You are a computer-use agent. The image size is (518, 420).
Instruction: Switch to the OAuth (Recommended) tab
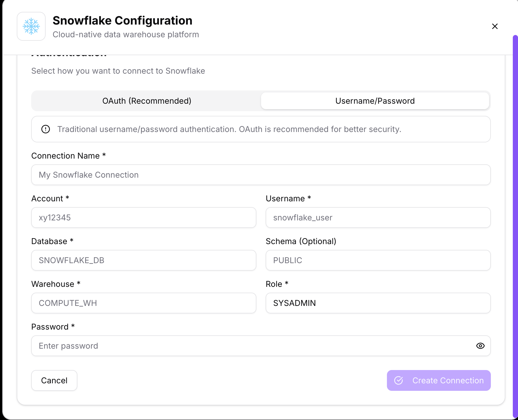tap(147, 101)
